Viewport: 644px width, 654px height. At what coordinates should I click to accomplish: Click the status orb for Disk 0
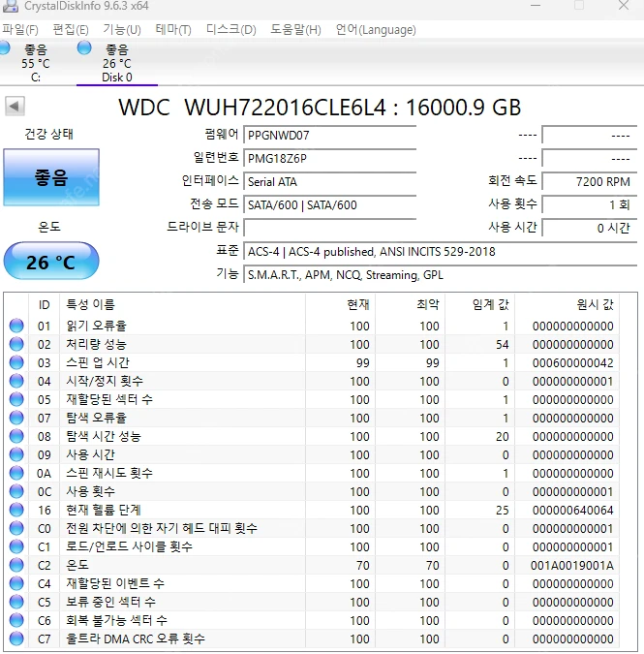84,48
